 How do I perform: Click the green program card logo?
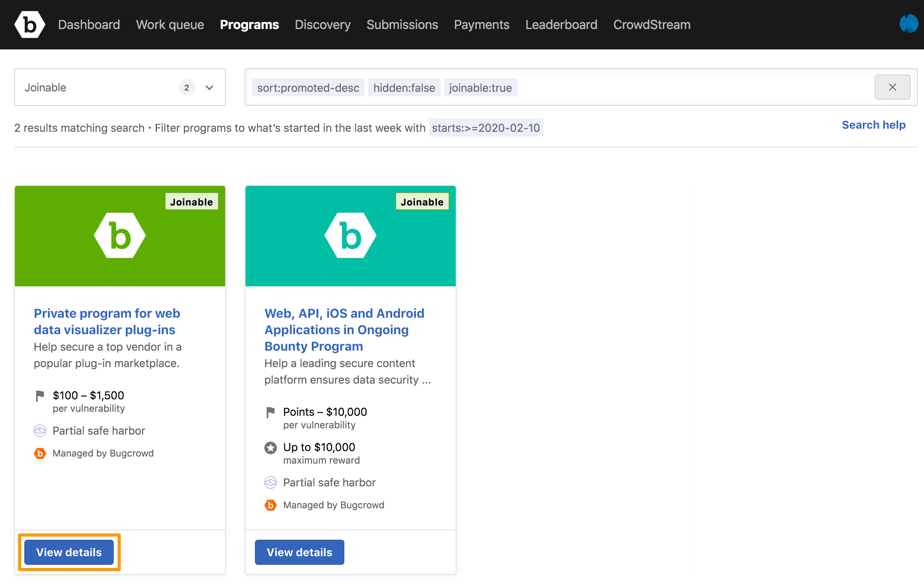120,235
